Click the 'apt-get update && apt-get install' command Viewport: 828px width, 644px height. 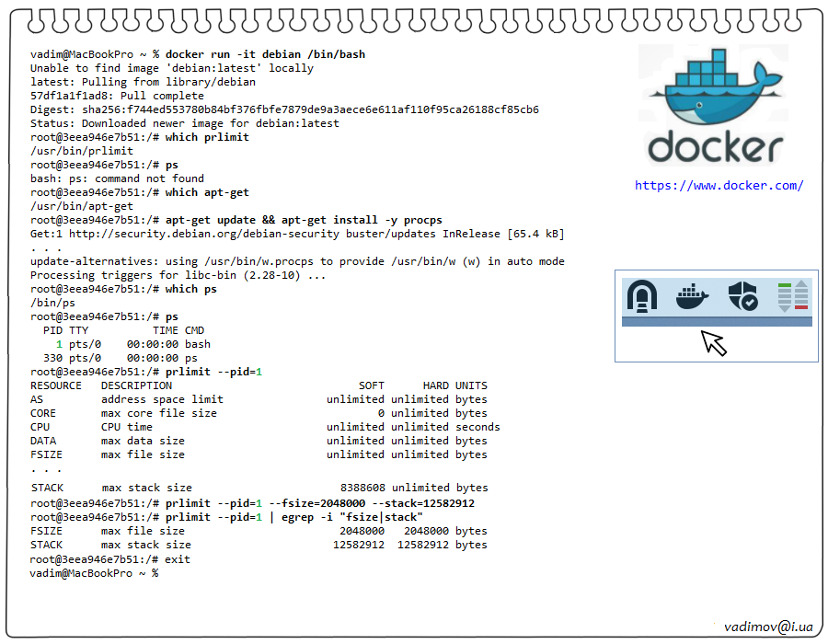pyautogui.click(x=304, y=220)
